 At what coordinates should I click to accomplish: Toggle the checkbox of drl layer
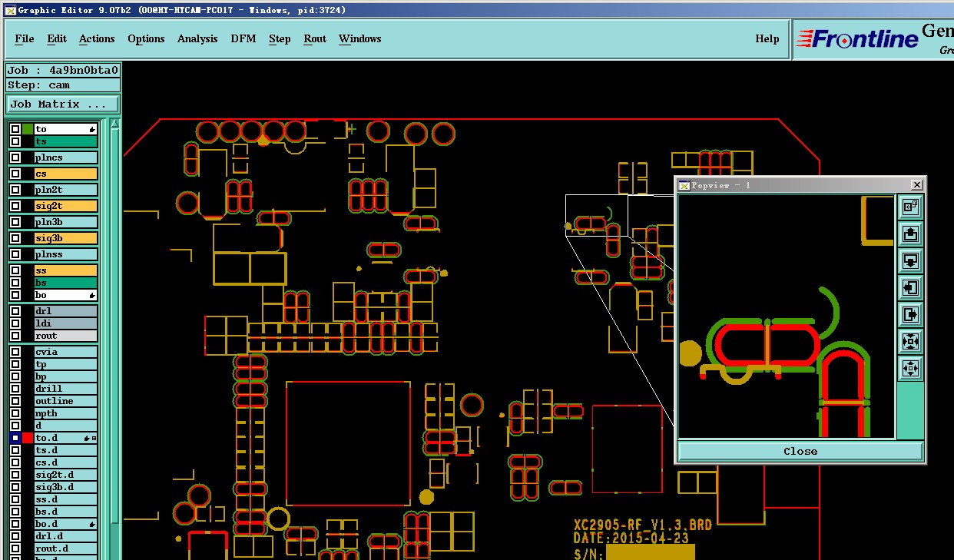[15, 311]
